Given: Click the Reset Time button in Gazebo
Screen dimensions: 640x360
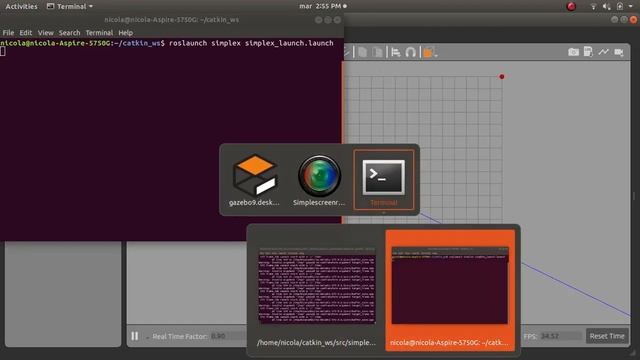Looking at the screenshot, I should [x=607, y=336].
